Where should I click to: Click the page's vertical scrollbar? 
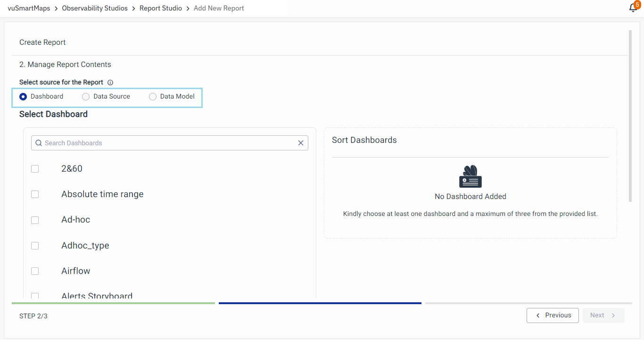pyautogui.click(x=630, y=116)
